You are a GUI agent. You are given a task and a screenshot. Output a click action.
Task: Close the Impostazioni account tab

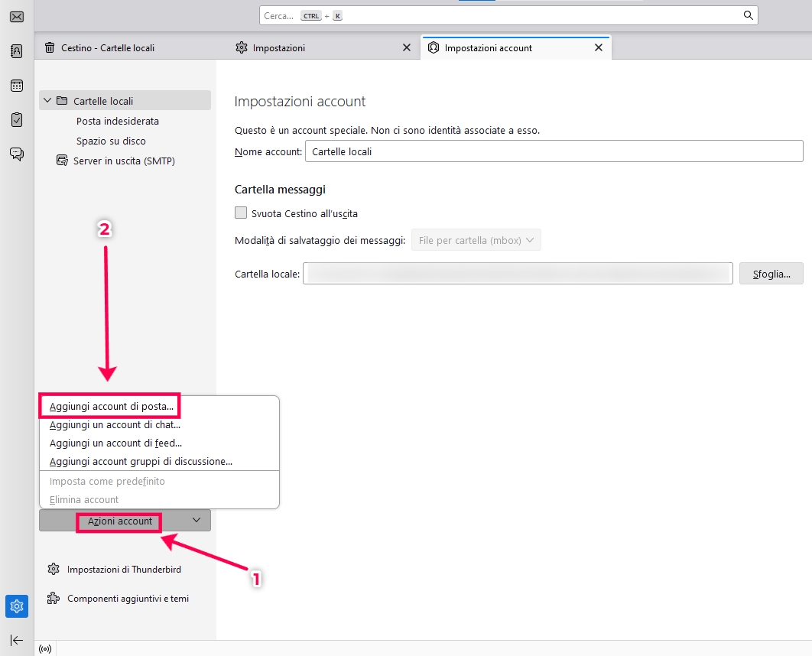599,47
